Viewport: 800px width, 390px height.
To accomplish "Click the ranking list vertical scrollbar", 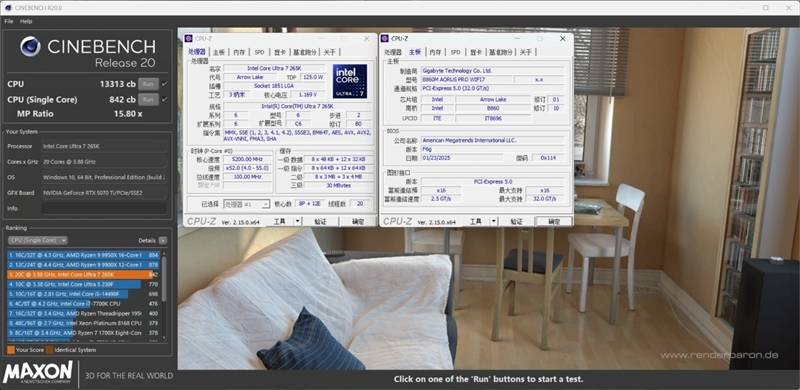I will pos(164,295).
